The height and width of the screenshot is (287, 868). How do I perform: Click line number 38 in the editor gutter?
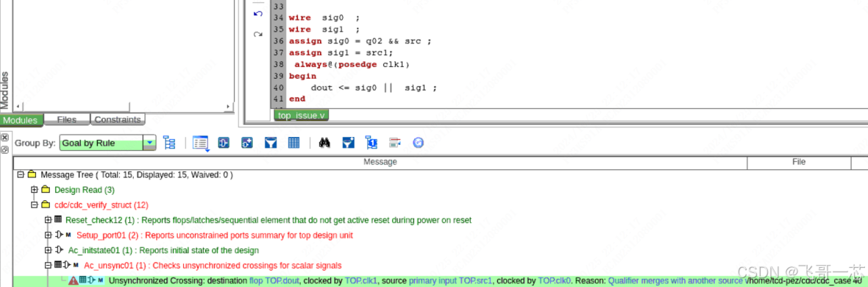(x=279, y=64)
